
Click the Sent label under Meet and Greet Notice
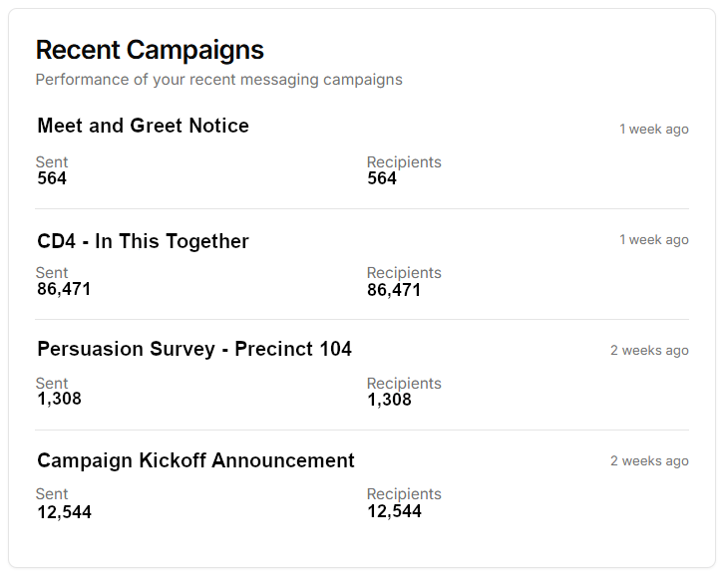point(52,162)
